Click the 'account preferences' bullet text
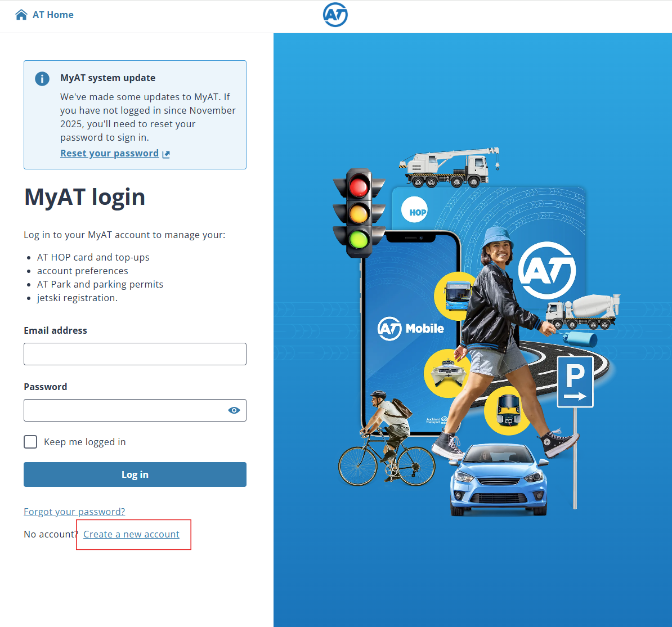Image resolution: width=672 pixels, height=627 pixels. [x=83, y=271]
